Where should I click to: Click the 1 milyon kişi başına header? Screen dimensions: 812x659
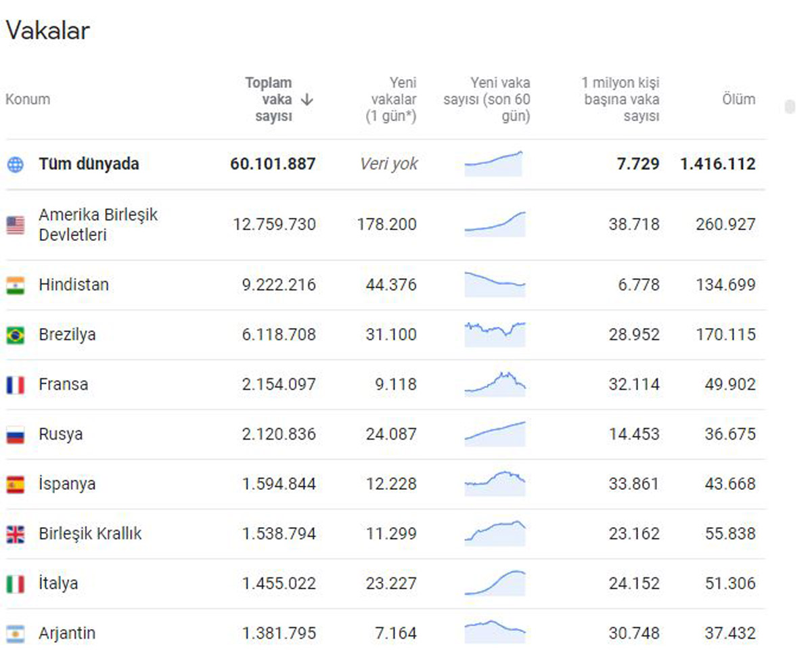[621, 99]
